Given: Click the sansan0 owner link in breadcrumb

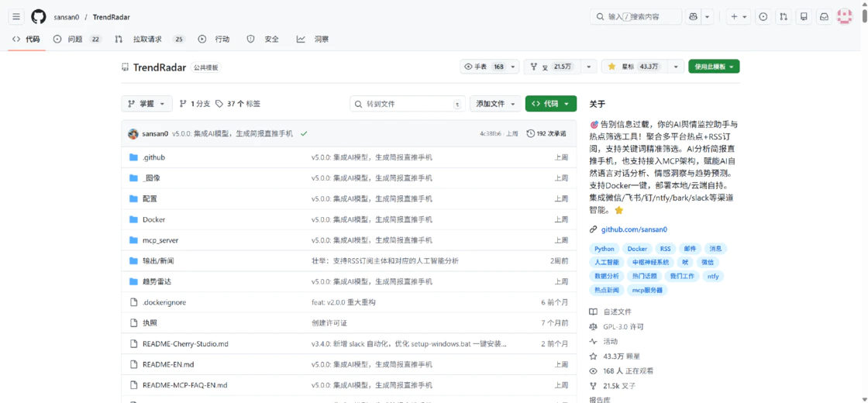Looking at the screenshot, I should coord(67,17).
